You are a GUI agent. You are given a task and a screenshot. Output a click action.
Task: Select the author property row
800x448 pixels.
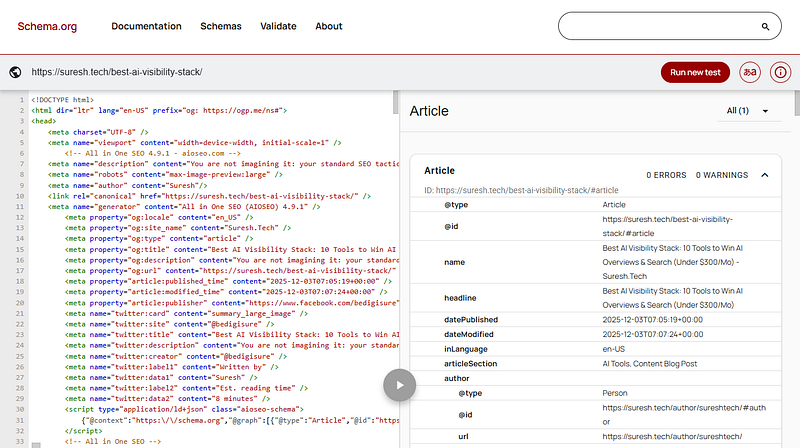point(595,378)
